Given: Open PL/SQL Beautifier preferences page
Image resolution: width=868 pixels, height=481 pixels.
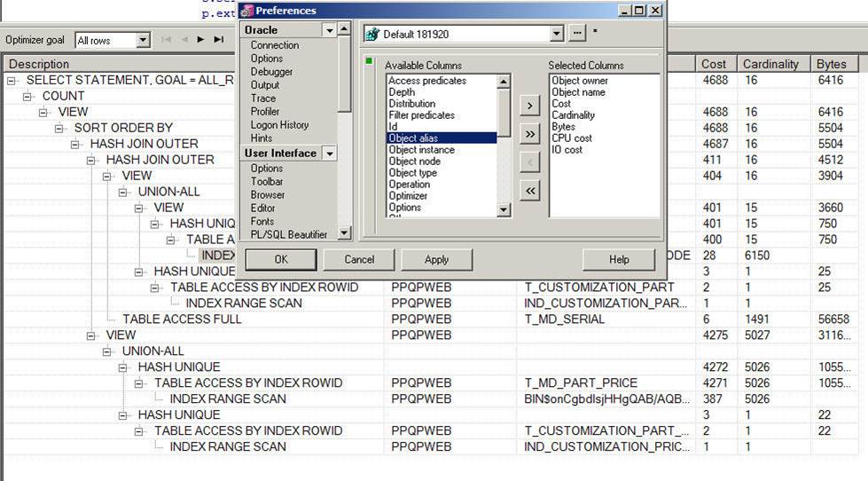Looking at the screenshot, I should [288, 234].
